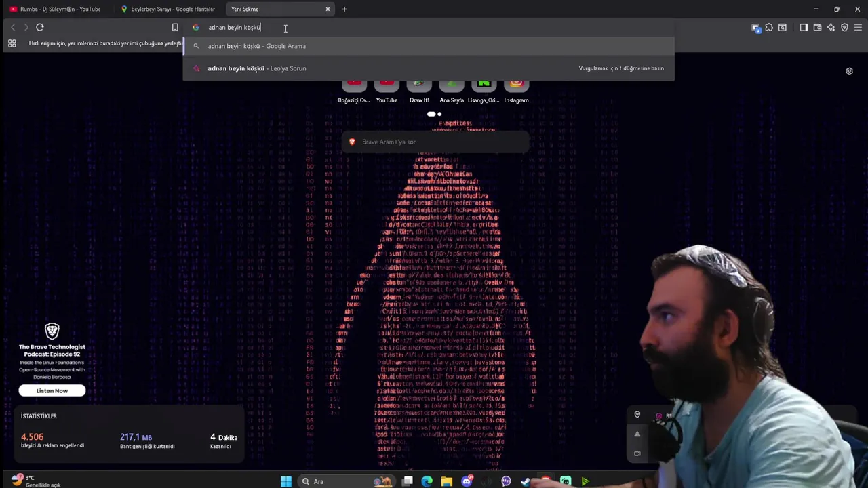This screenshot has height=488, width=868.
Task: Open the green arrow app on taskbar
Action: [x=585, y=481]
